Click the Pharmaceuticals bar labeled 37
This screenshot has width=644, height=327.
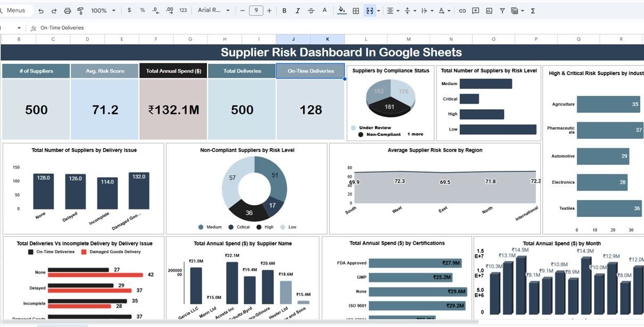tap(610, 130)
